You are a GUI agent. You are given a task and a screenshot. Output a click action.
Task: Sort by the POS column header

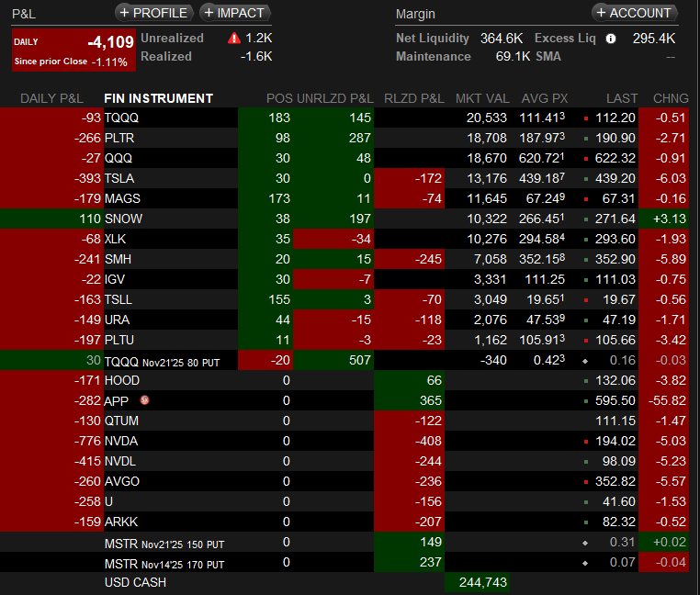[279, 98]
